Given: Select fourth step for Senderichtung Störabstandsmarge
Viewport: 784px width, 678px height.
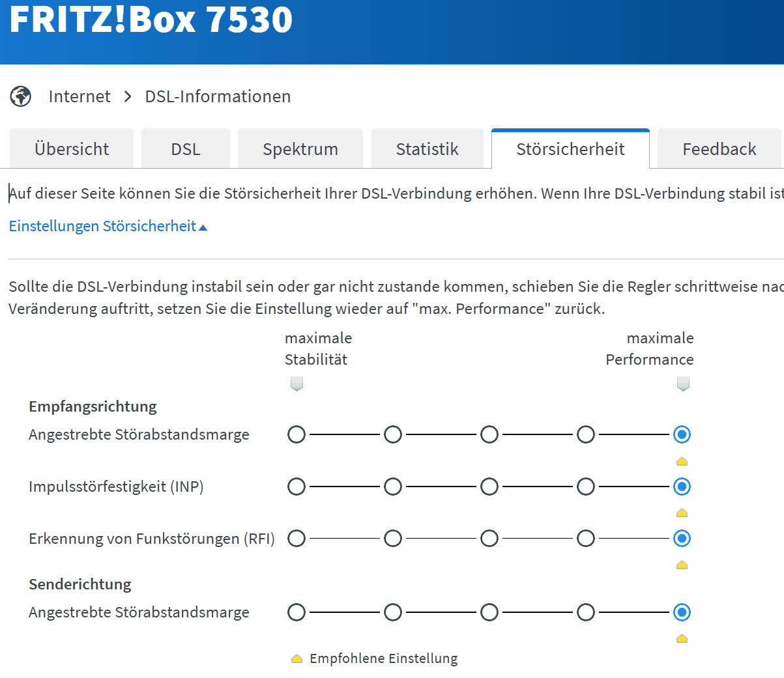Looking at the screenshot, I should (x=586, y=612).
